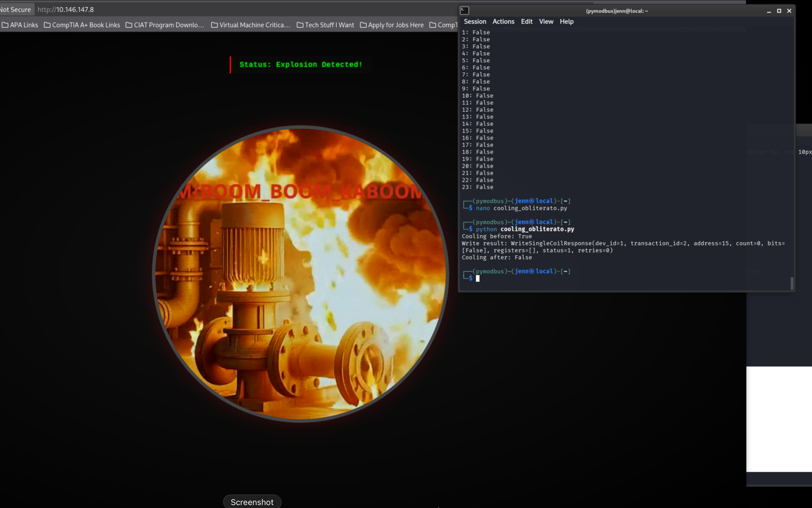Open the View menu in the terminal
Image resolution: width=812 pixels, height=508 pixels.
tap(546, 21)
